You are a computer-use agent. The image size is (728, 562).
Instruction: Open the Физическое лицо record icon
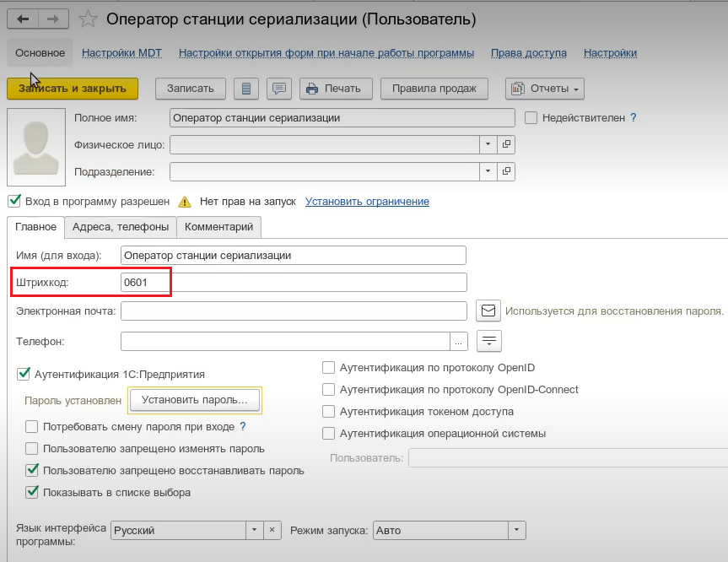pos(505,144)
